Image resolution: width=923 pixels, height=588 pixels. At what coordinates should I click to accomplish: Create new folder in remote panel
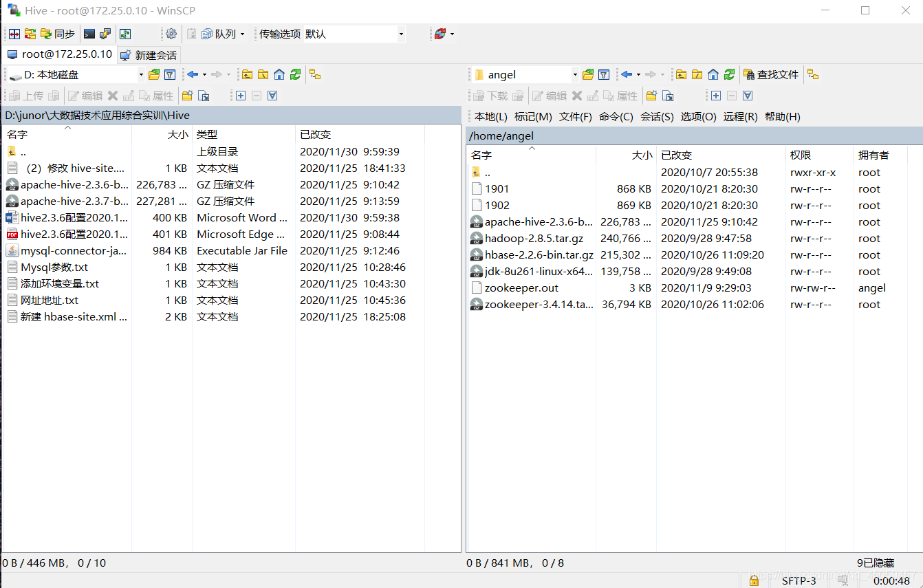pos(651,96)
